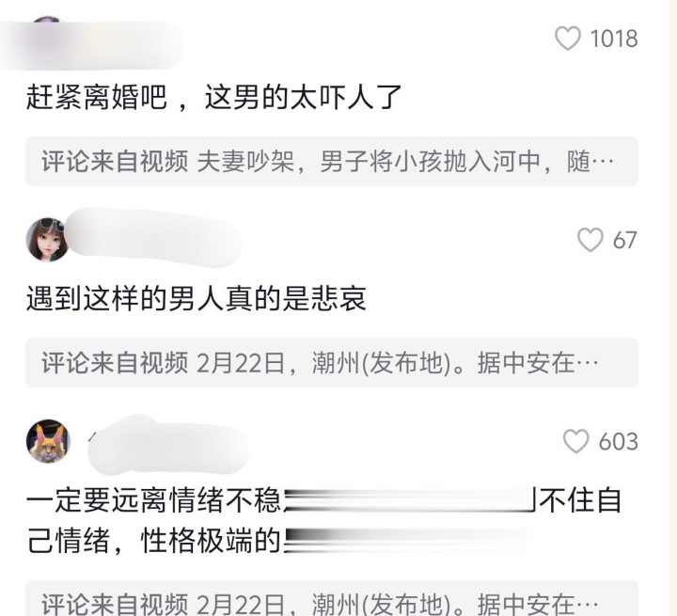Image resolution: width=677 pixels, height=616 pixels.
Task: Tap the text 不住自 in the last comment
Action: click(580, 500)
